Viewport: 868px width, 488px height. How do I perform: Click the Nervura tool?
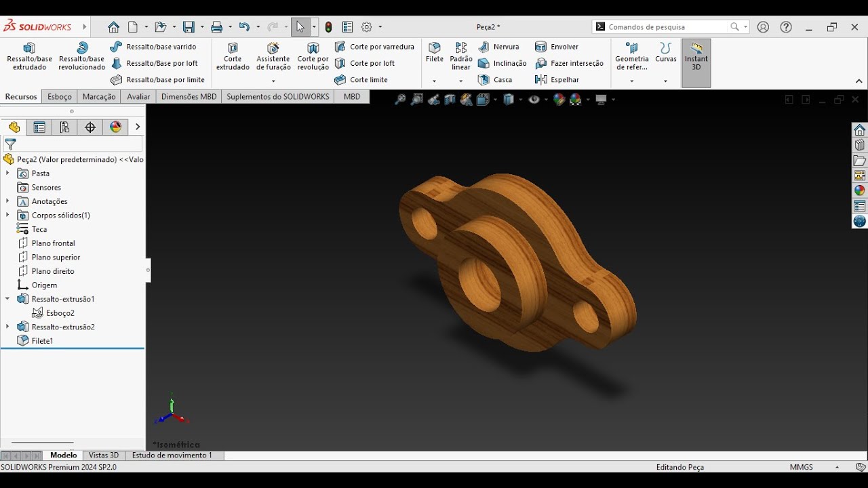(x=498, y=47)
